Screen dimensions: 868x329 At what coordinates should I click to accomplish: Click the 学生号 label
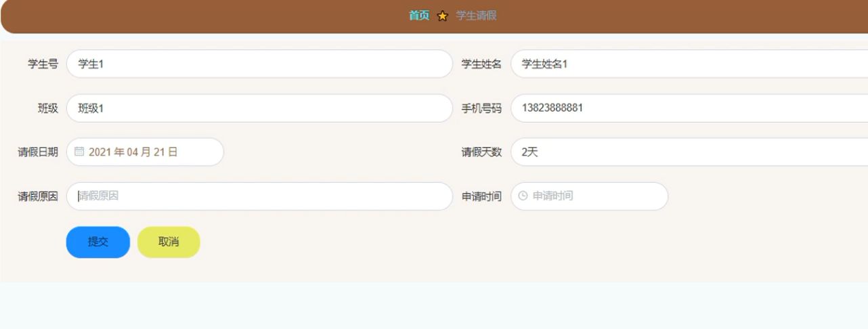coord(43,64)
